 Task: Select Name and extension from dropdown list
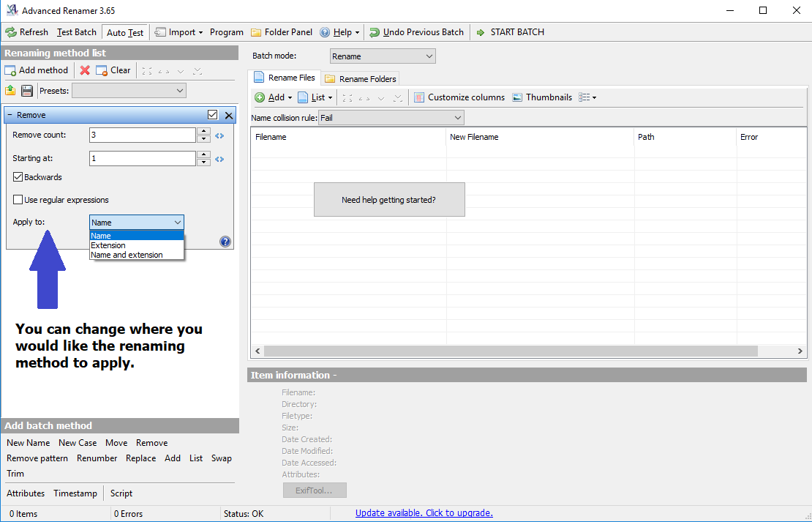click(x=127, y=255)
